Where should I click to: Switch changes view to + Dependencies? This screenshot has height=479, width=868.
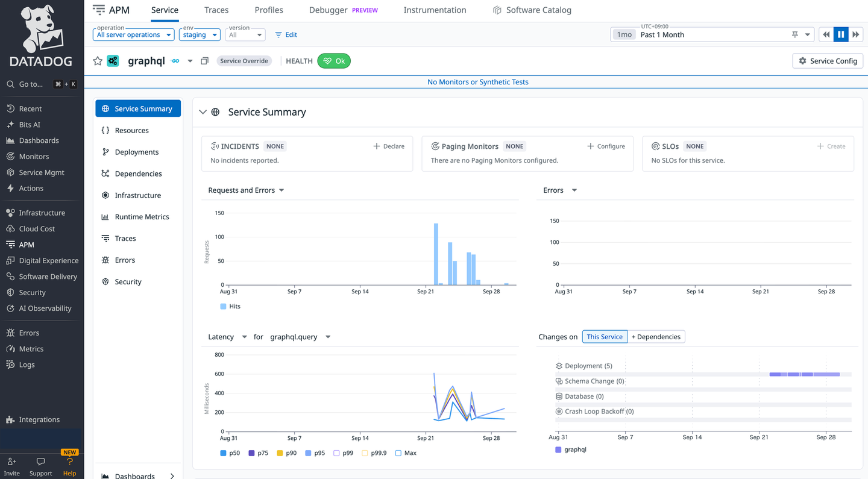click(656, 337)
